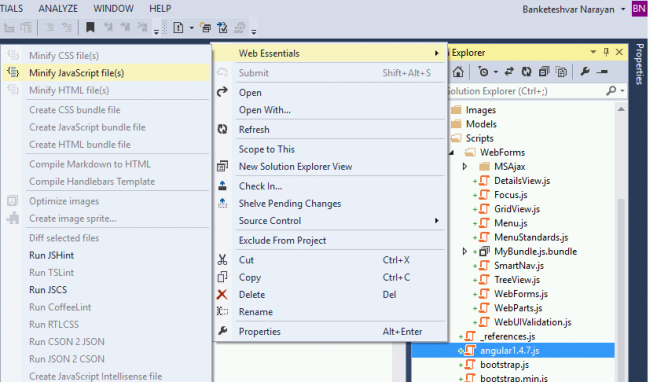This screenshot has width=650, height=382.
Task: Select TreeView.js in the tree
Action: [517, 280]
